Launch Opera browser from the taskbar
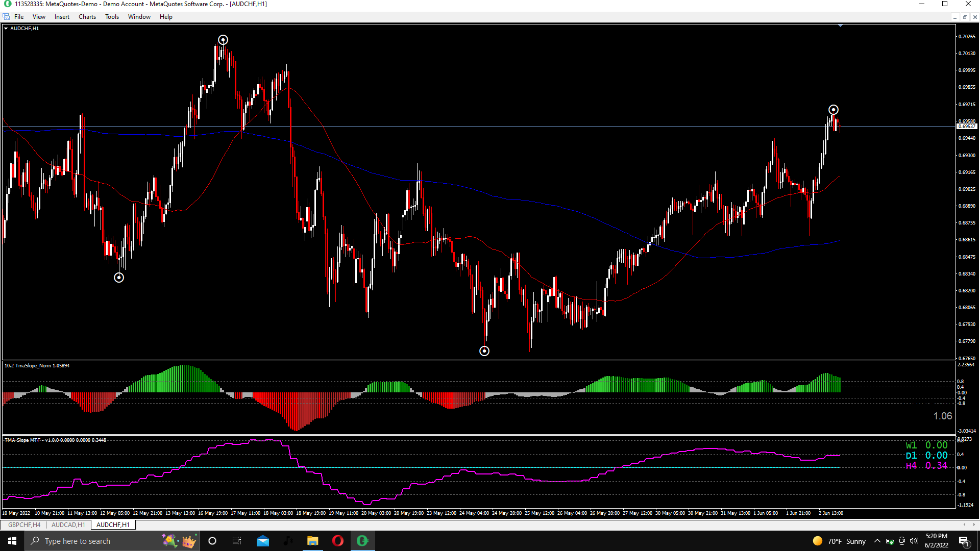This screenshot has height=551, width=980. [x=337, y=541]
